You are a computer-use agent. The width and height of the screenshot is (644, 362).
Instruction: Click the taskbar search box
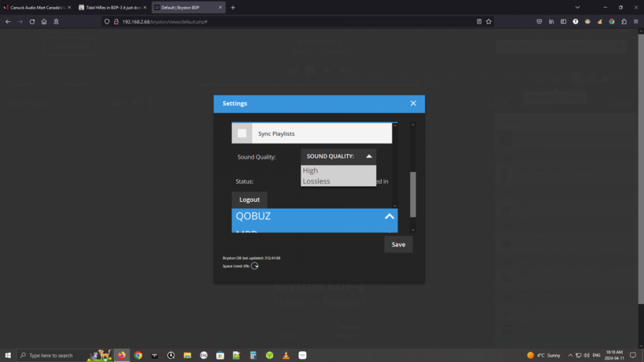point(65,356)
